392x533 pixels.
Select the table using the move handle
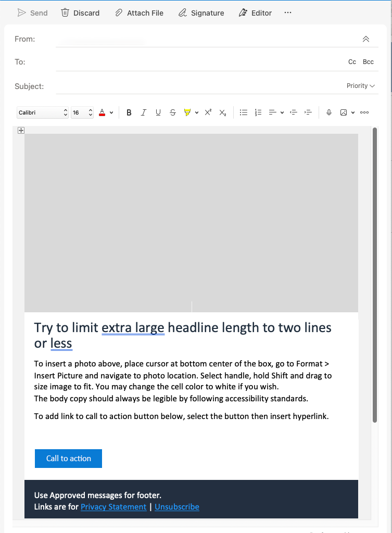tap(21, 130)
